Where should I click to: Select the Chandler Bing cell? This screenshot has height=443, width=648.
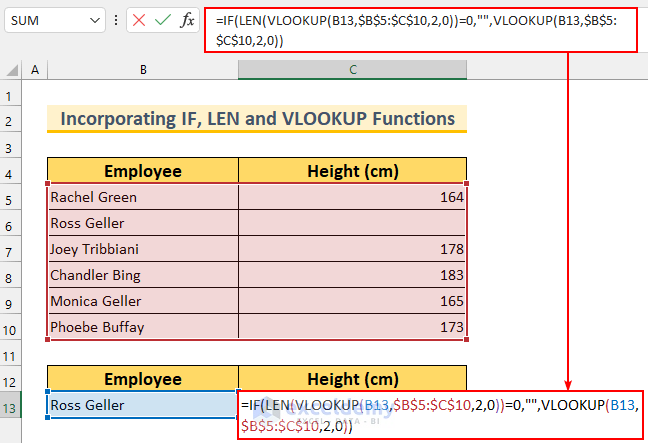click(143, 275)
